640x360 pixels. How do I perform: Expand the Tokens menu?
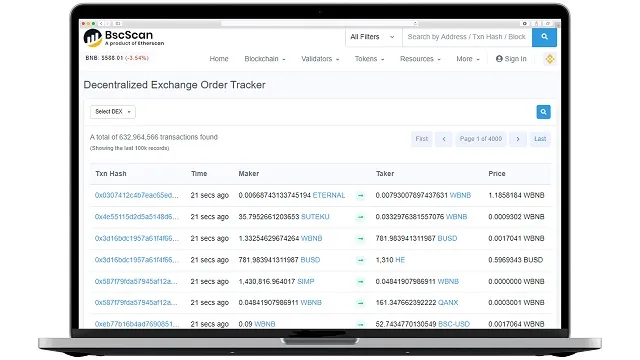click(369, 59)
